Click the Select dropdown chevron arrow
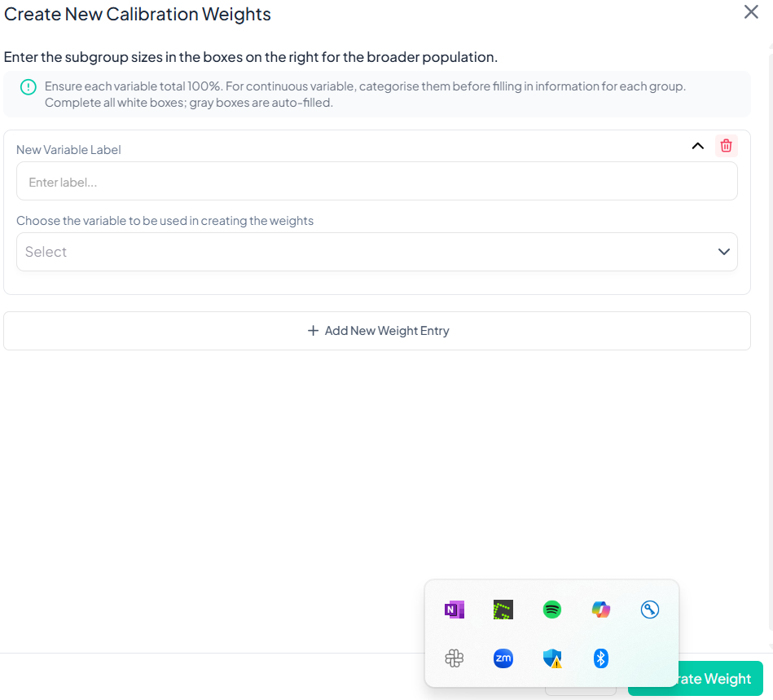773x700 pixels. (x=724, y=252)
